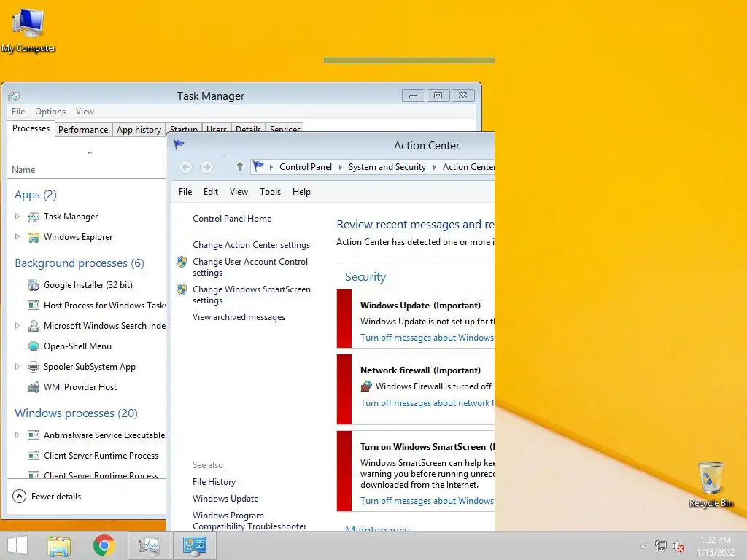The width and height of the screenshot is (747, 560).
Task: Click the Windows Explorer process icon
Action: coord(34,237)
